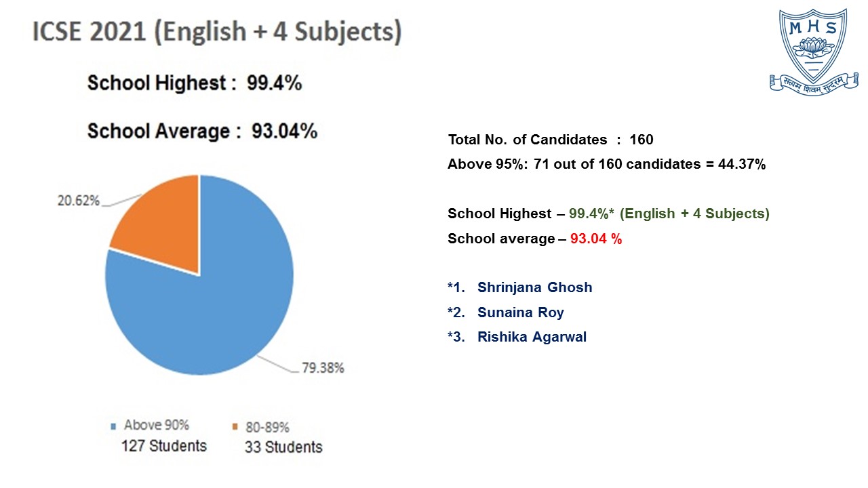Viewport: 868px width, 488px height.
Task: Click the orange 80-89% legend marker
Action: (x=235, y=427)
